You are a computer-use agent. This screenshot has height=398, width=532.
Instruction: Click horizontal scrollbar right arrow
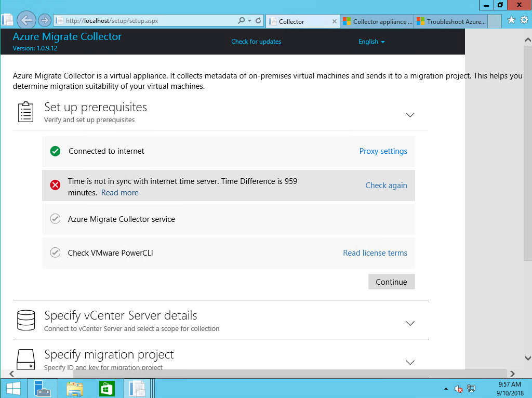[512, 374]
